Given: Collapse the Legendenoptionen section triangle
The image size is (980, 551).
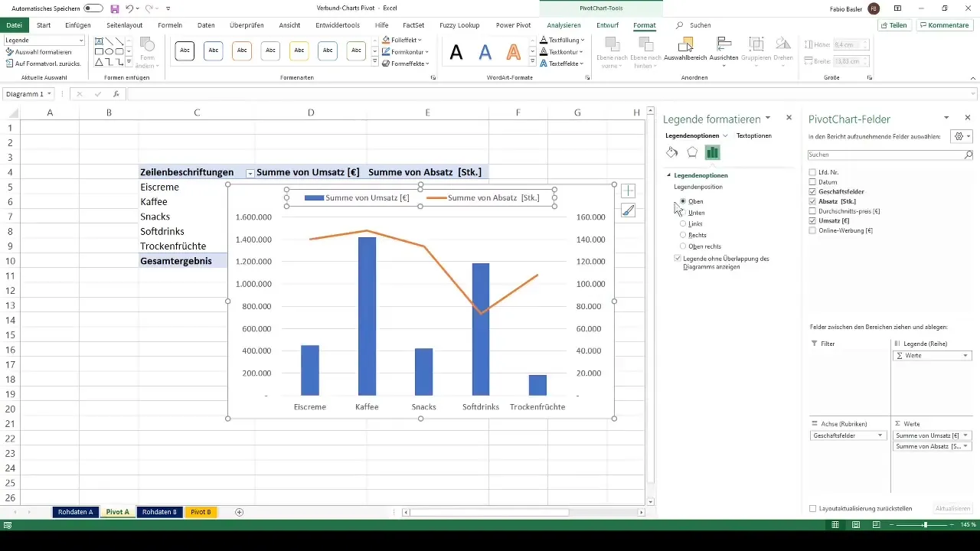Looking at the screenshot, I should (x=668, y=175).
